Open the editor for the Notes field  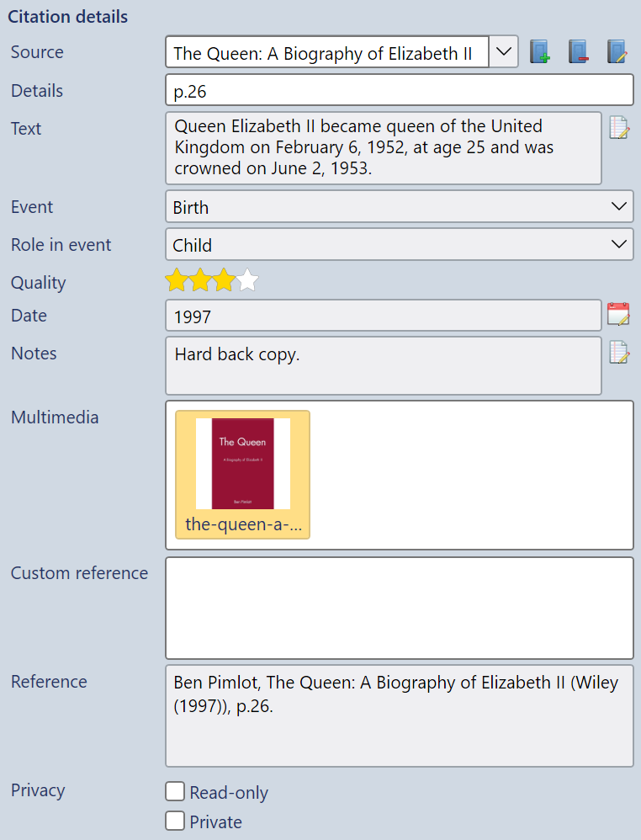click(x=619, y=352)
